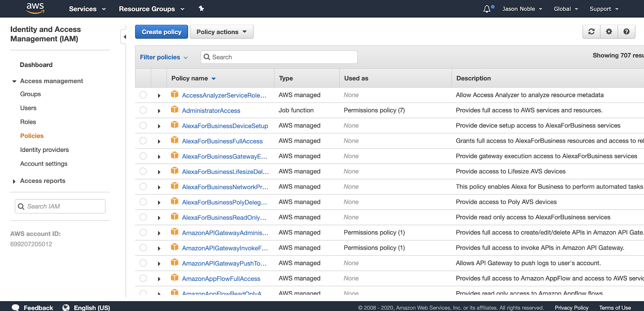Click the AmazonAPIGatewayPushTo policy box icon

click(175, 262)
